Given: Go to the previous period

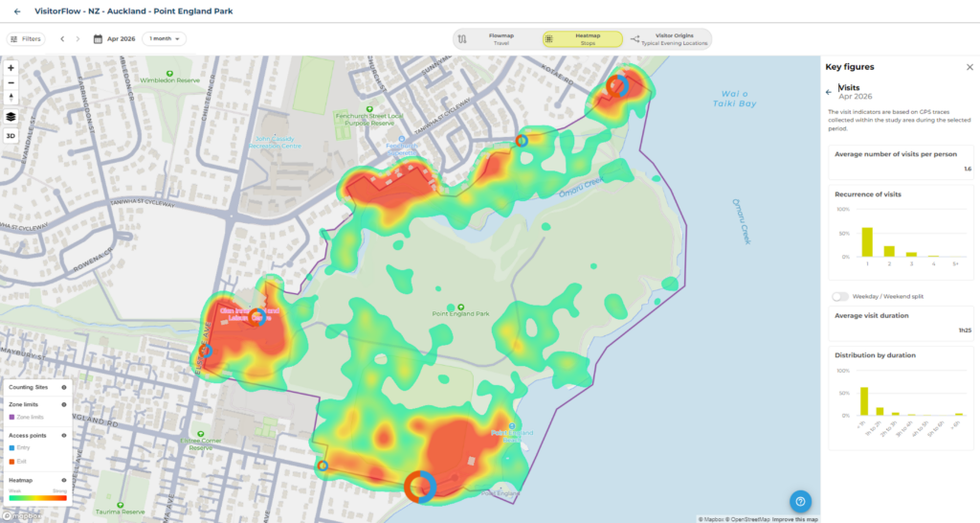Looking at the screenshot, I should [x=62, y=38].
